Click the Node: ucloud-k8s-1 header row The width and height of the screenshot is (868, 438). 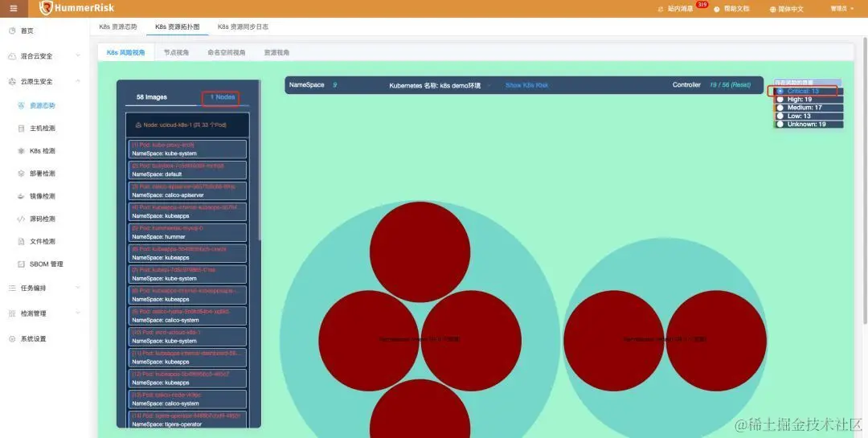coord(187,125)
